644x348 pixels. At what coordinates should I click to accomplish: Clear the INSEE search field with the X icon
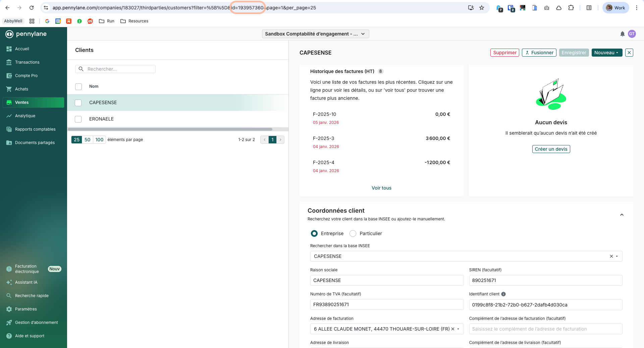click(611, 256)
